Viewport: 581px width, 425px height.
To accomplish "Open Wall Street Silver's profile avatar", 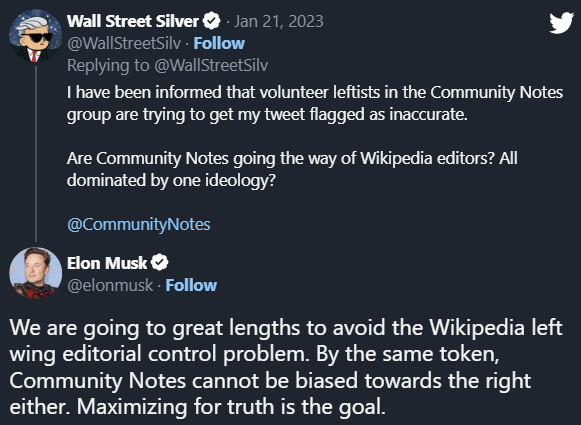I will pos(35,36).
